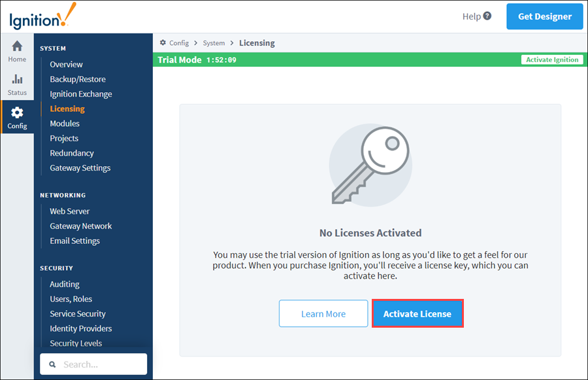Screen dimensions: 588x380
Task: Open Backup/Restore page
Action: (78, 79)
